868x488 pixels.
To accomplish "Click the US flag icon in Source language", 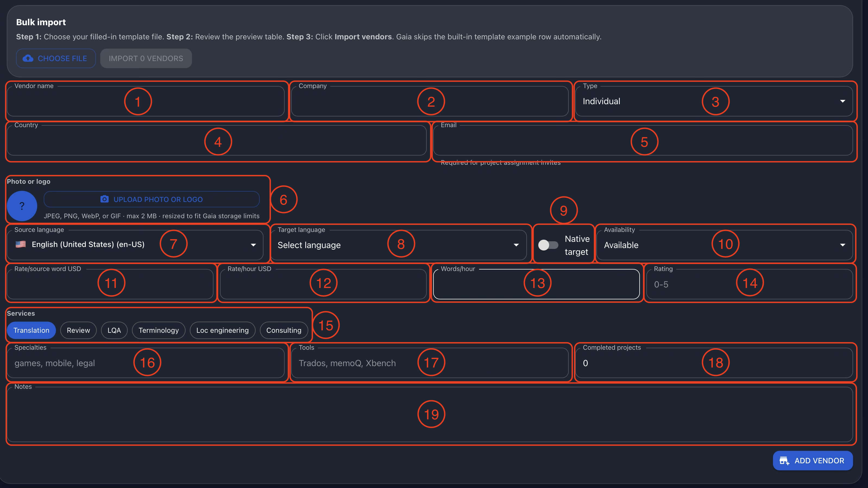I will point(21,244).
